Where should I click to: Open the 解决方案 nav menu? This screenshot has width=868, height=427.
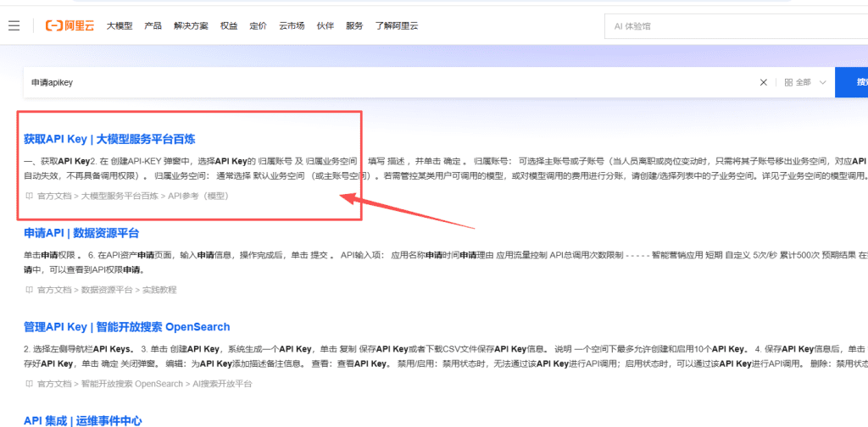click(191, 25)
